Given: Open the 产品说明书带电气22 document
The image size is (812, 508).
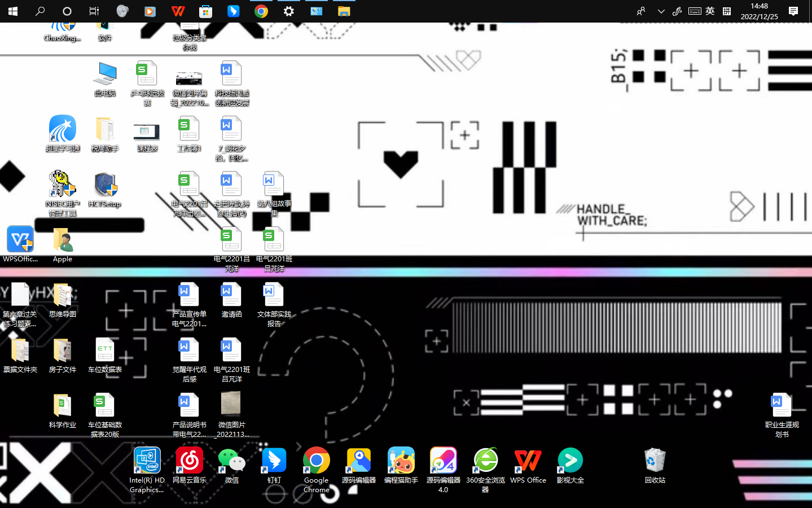Looking at the screenshot, I should [190, 415].
